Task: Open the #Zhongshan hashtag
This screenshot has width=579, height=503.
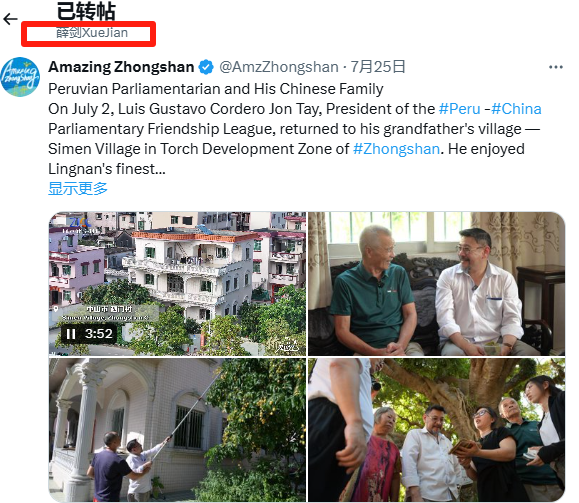Action: click(x=396, y=149)
